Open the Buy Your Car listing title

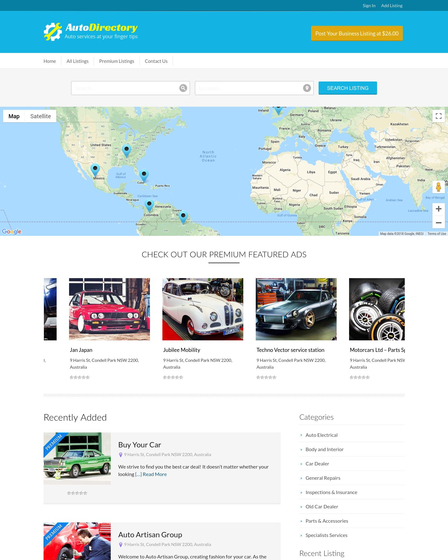(x=139, y=445)
